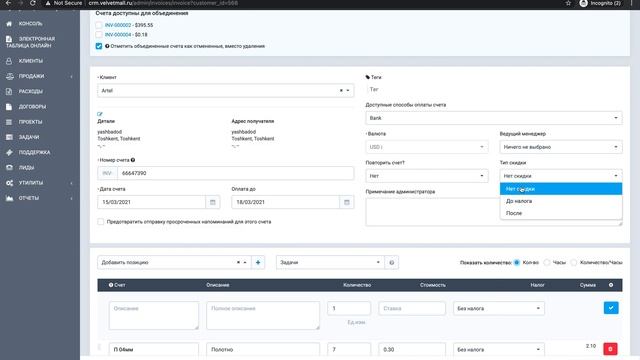This screenshot has height=360, width=640.
Task: Click empty Описание item name field
Action: [153, 316]
